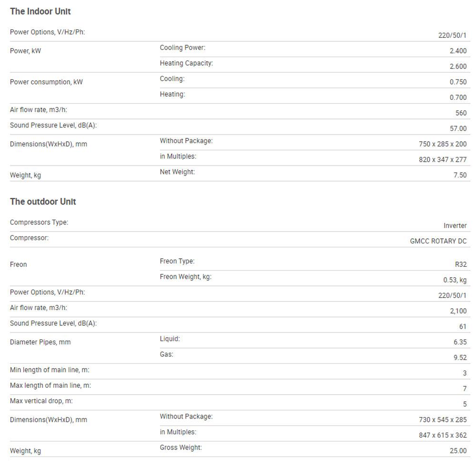Screen dimensions: 476x467
Task: Select the Freon Type value R32
Action: pos(461,264)
